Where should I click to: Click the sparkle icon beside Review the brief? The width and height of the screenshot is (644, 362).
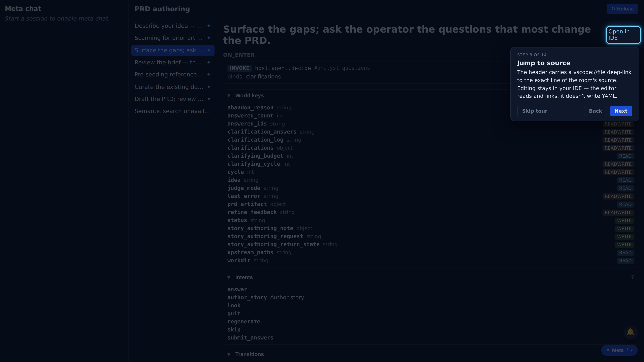tap(209, 62)
